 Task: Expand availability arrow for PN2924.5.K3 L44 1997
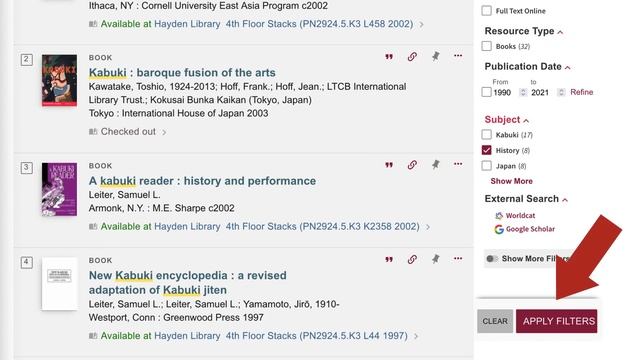(416, 336)
